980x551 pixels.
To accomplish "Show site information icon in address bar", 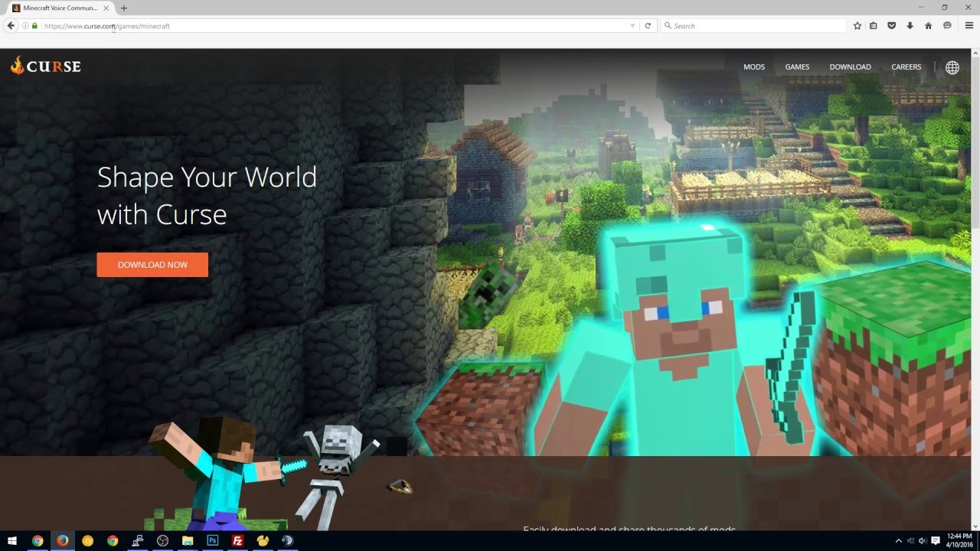I will (25, 25).
